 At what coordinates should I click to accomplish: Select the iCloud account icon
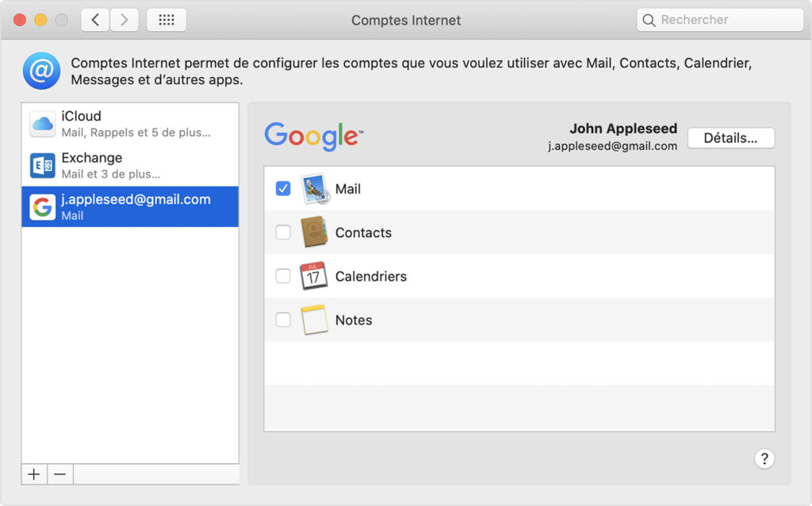[42, 121]
